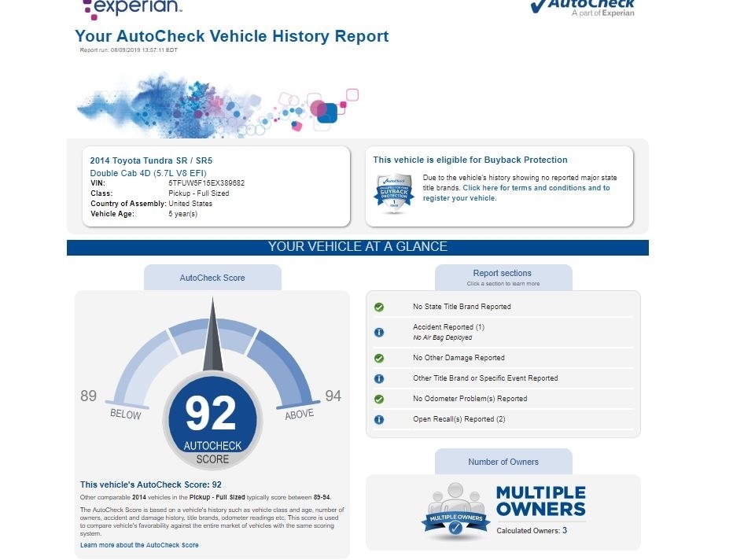
Task: Click green check icon beside No State Title Brand
Action: (x=379, y=307)
